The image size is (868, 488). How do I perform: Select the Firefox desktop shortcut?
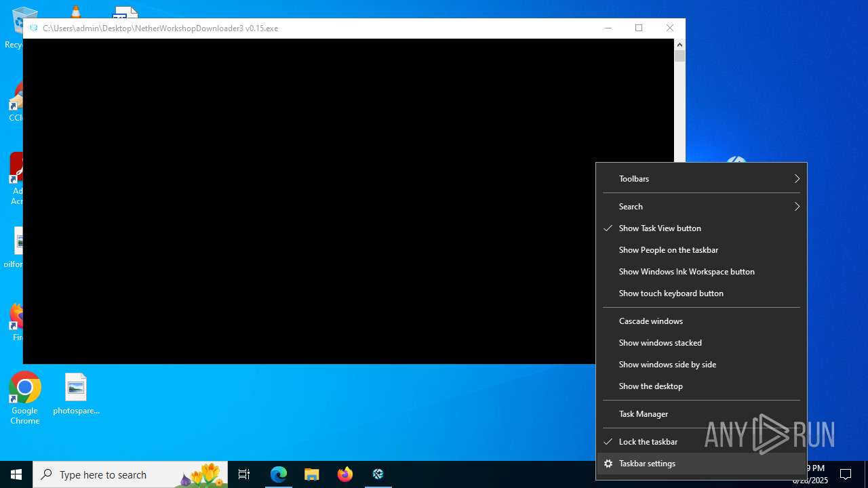(x=15, y=322)
